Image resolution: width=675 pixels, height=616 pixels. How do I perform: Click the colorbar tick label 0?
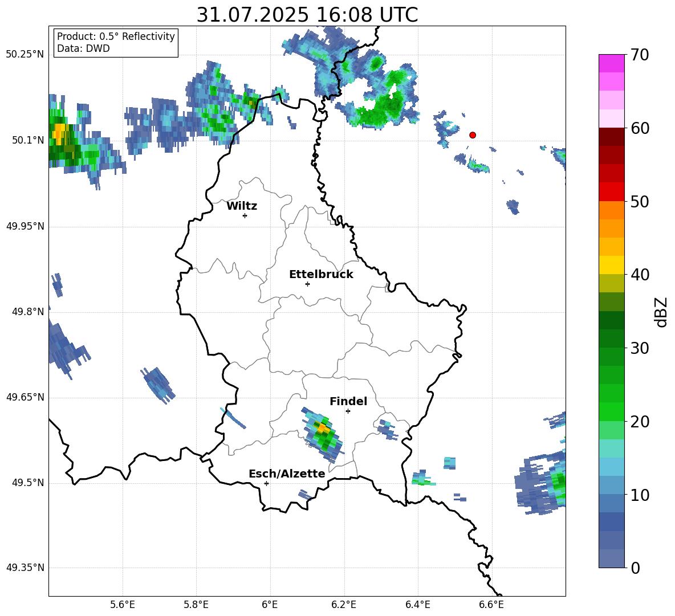(636, 568)
